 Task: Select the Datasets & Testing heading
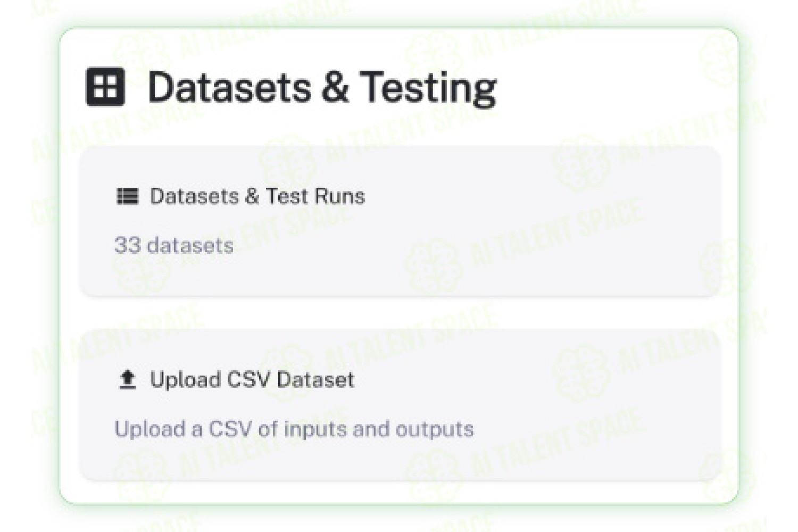click(322, 88)
